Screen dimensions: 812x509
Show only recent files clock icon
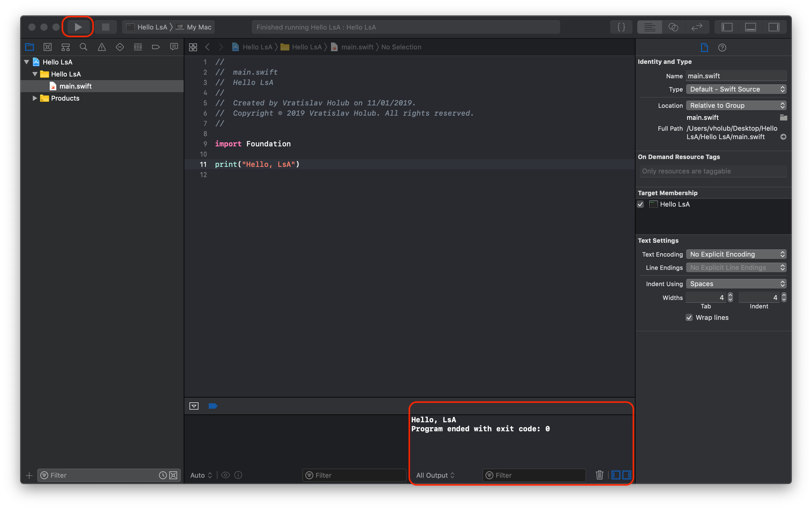tap(163, 475)
